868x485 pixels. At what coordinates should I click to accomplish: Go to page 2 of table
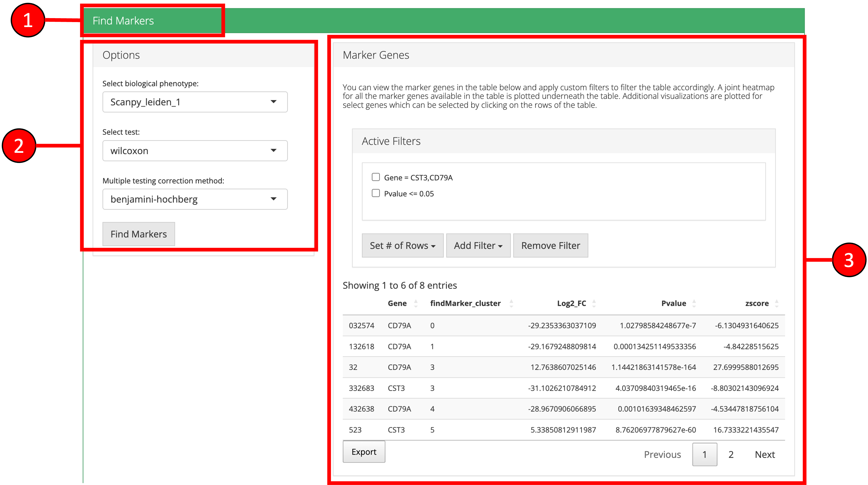tap(731, 454)
